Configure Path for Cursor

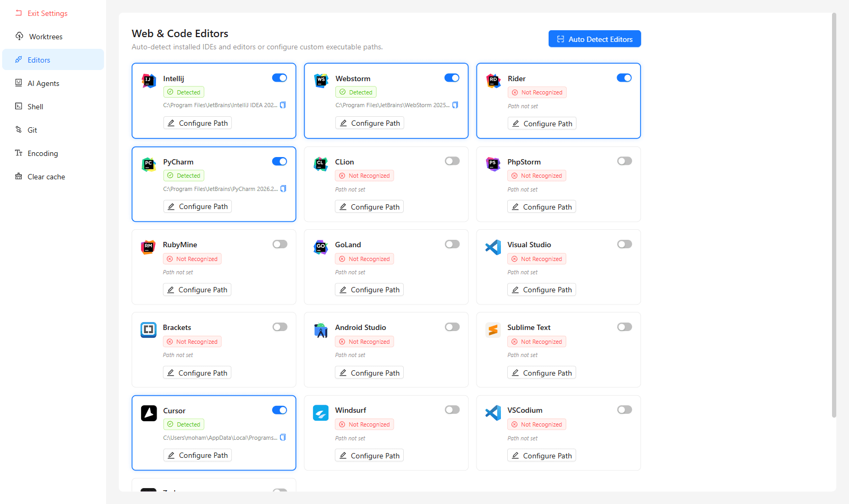coord(197,455)
